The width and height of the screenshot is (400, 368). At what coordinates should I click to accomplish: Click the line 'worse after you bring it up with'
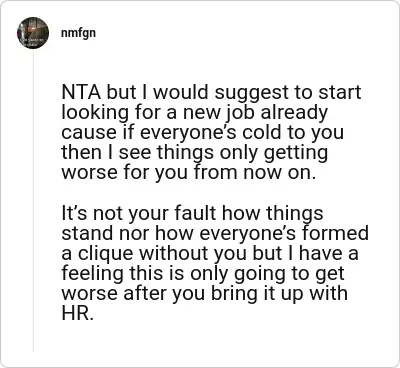(x=205, y=293)
